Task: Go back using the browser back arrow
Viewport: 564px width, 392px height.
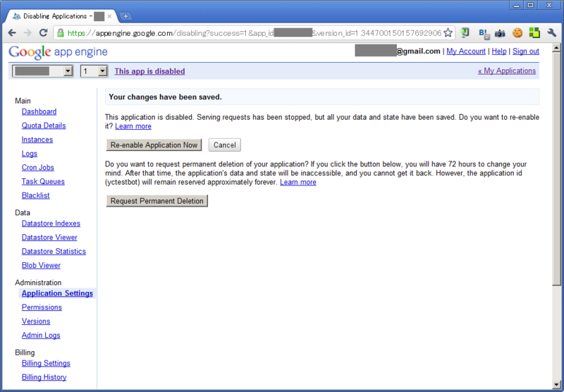Action: [x=12, y=33]
